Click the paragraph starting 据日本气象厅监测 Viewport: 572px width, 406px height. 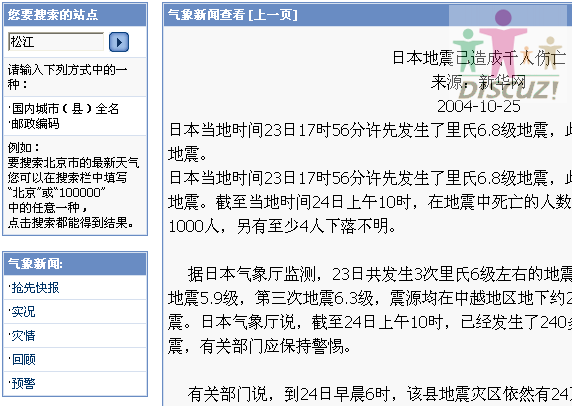[370, 310]
